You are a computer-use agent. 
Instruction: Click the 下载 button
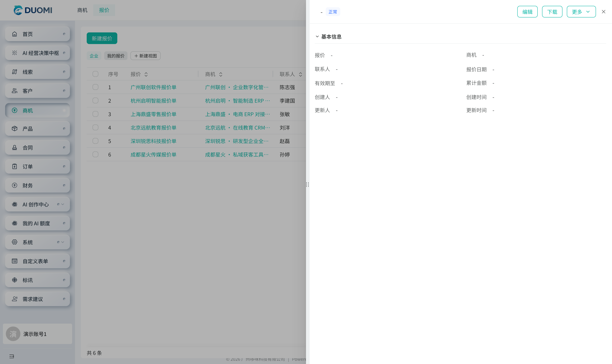tap(552, 11)
